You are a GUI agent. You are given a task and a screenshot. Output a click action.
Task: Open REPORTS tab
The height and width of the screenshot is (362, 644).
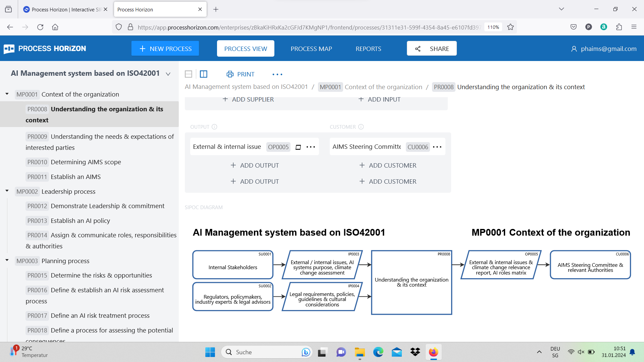(x=368, y=49)
